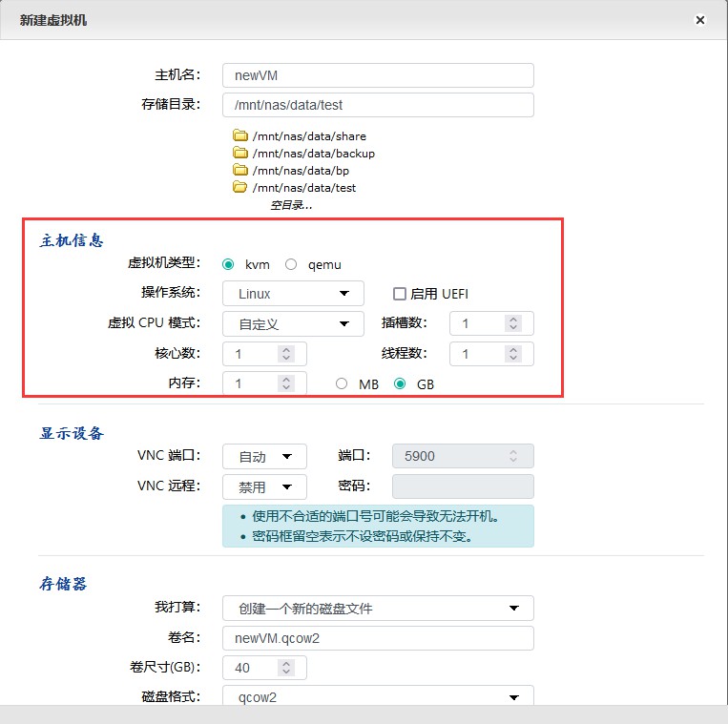Select the /mnt/nas/data/bp directory entry
Image resolution: width=728 pixels, height=724 pixels.
[x=301, y=171]
